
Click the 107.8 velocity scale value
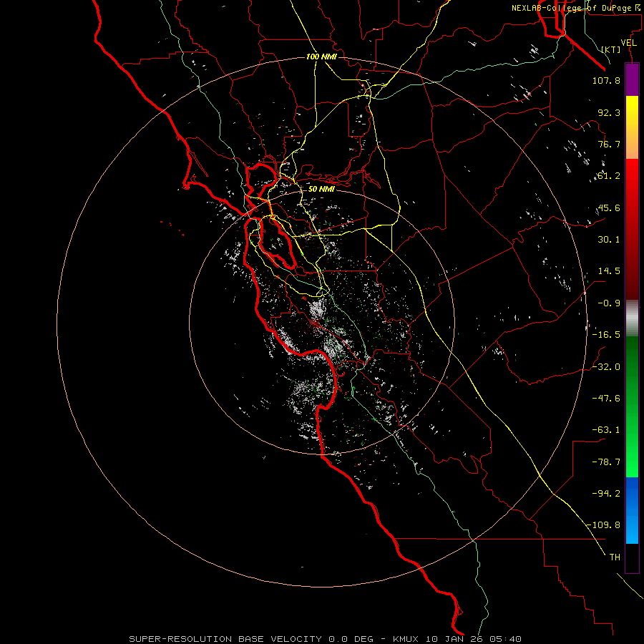(606, 80)
